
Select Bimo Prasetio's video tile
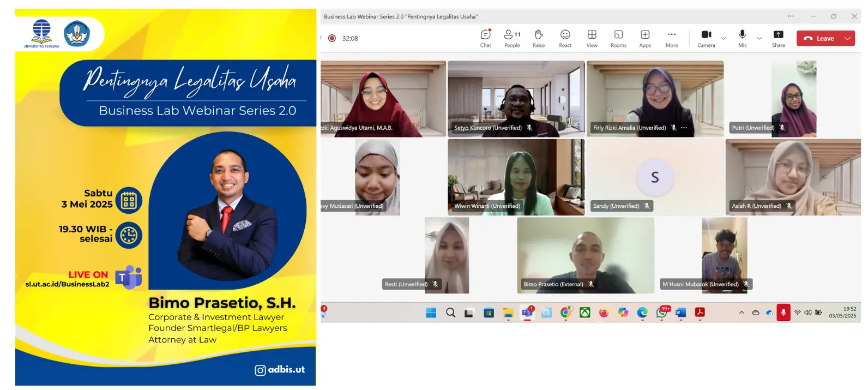(585, 255)
